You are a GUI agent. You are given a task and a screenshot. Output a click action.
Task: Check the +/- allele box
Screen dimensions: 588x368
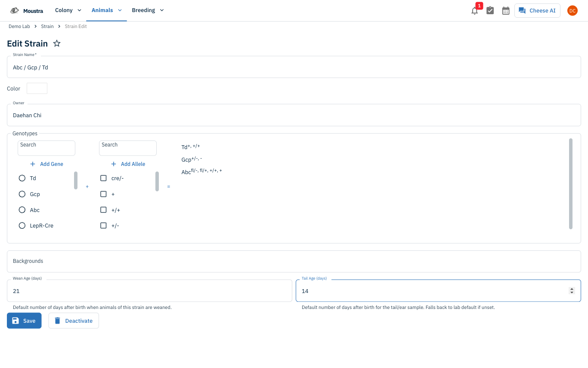[x=103, y=225]
